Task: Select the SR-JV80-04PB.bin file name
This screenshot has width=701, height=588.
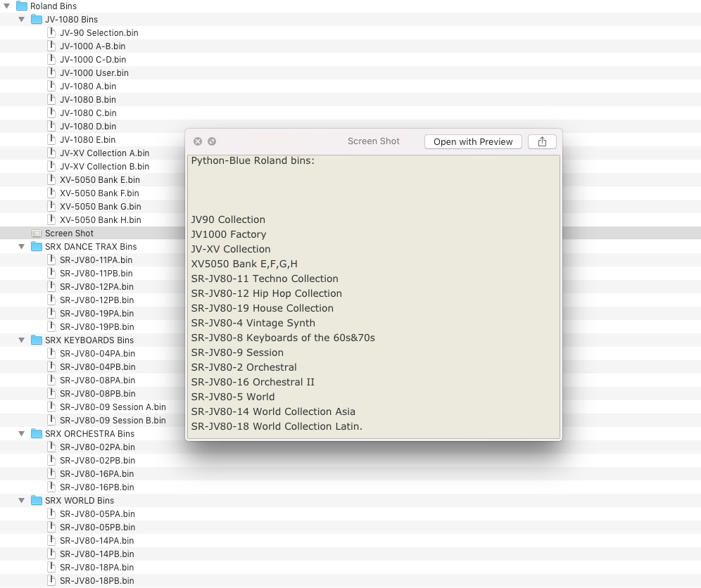Action: pos(97,367)
